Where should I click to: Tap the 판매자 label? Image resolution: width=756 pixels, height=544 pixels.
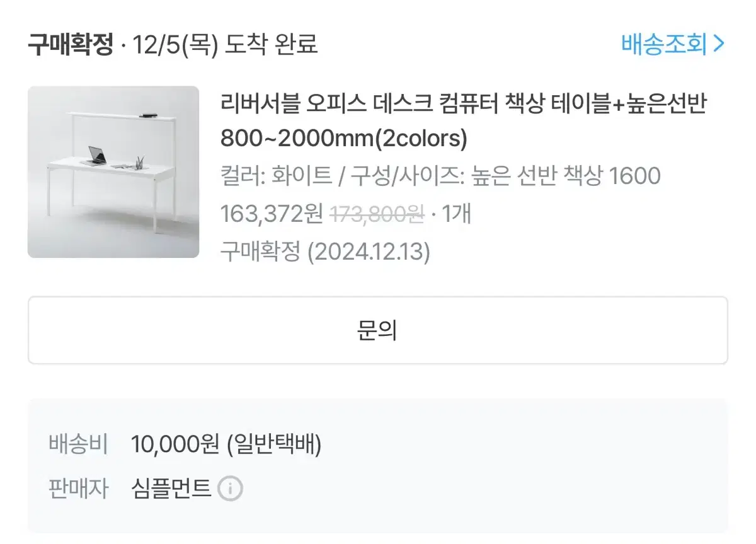pyautogui.click(x=78, y=489)
